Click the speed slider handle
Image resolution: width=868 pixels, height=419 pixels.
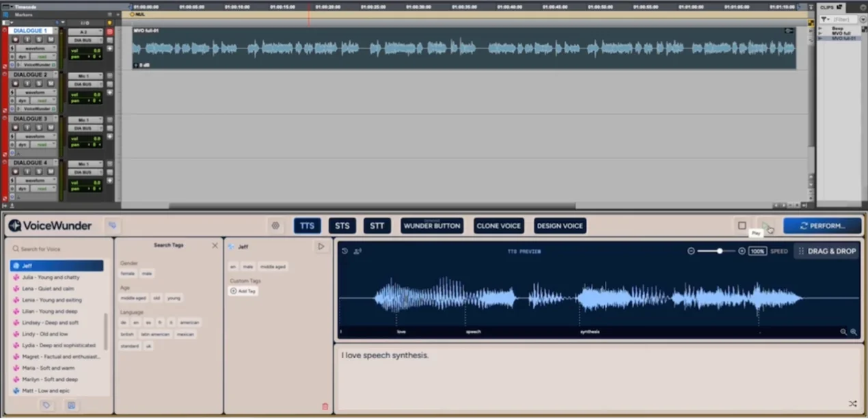pyautogui.click(x=720, y=251)
